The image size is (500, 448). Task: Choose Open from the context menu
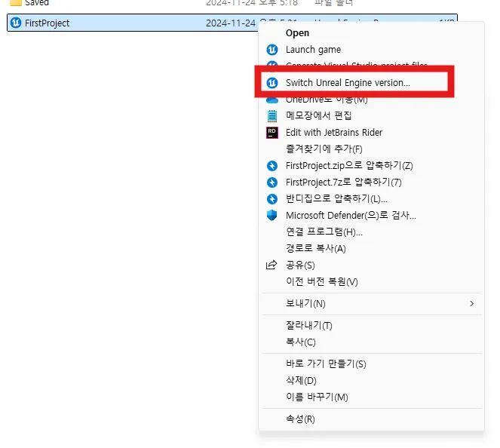tap(297, 33)
